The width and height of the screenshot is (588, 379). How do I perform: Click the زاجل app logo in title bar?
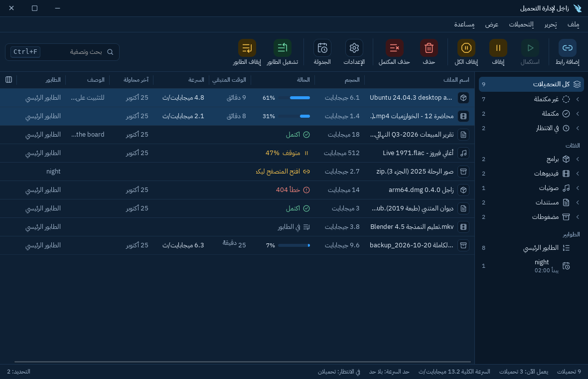(578, 8)
